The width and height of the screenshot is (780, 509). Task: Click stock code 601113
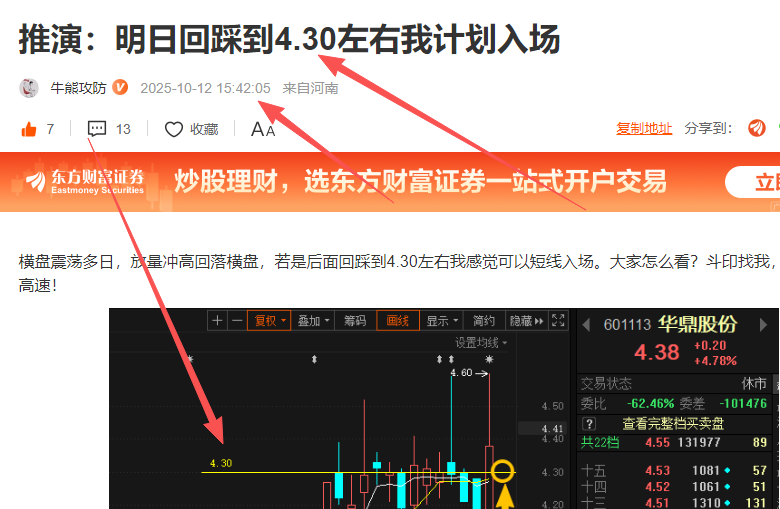click(x=627, y=325)
